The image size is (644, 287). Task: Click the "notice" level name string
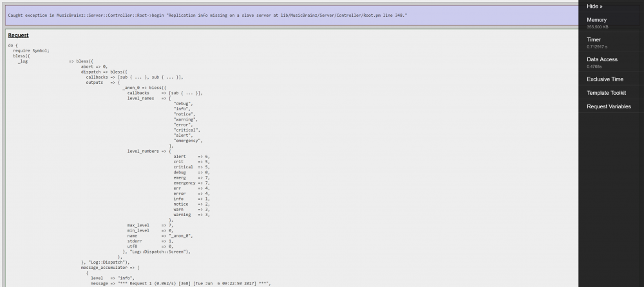pos(184,114)
